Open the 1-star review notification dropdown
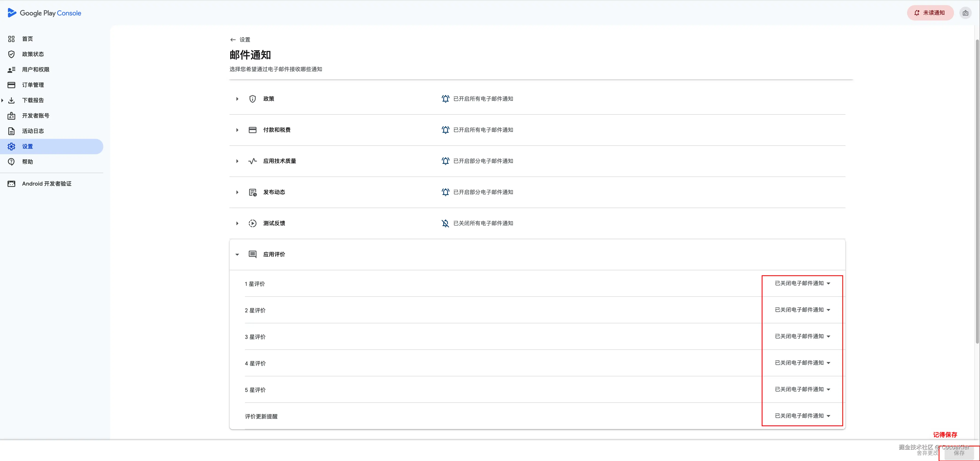The image size is (980, 461). point(802,283)
